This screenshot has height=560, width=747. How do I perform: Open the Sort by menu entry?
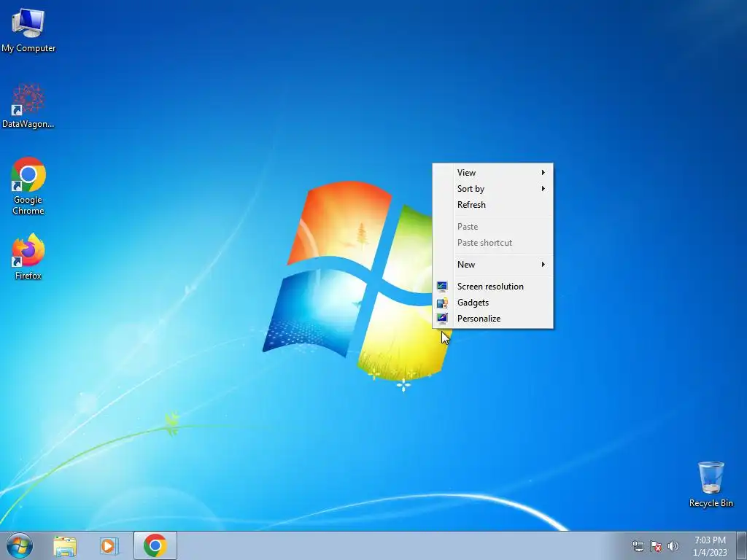(x=493, y=189)
